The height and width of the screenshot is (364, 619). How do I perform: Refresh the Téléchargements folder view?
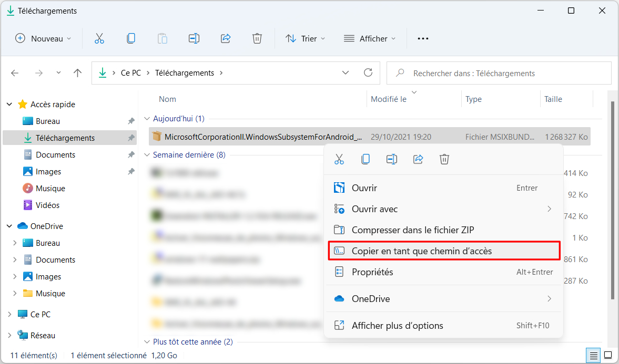pyautogui.click(x=368, y=72)
